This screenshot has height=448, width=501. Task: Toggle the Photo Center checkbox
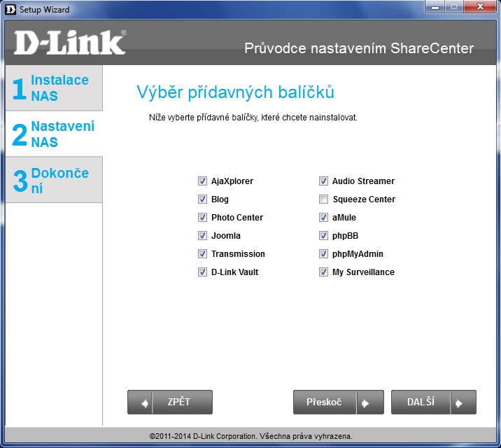click(202, 218)
